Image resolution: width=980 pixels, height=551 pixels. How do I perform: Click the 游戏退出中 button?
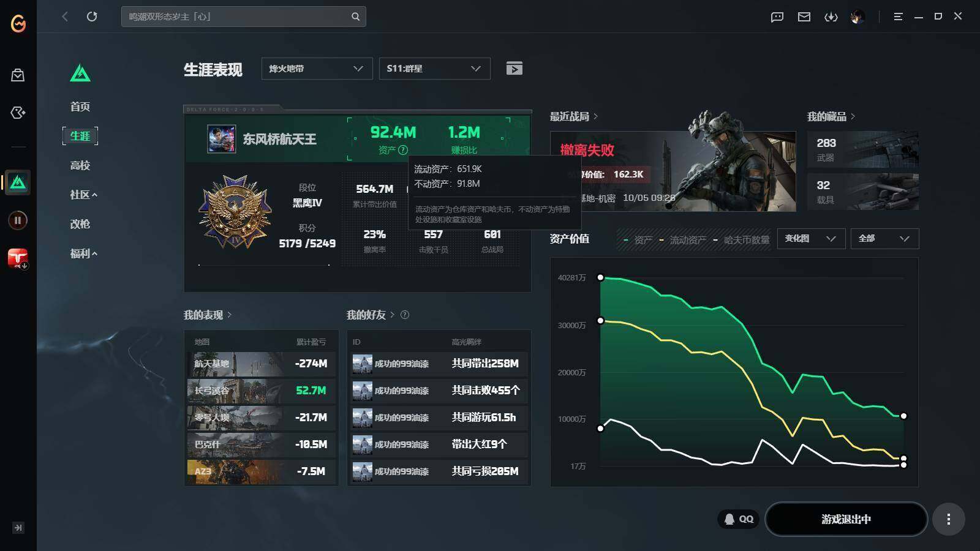(846, 519)
